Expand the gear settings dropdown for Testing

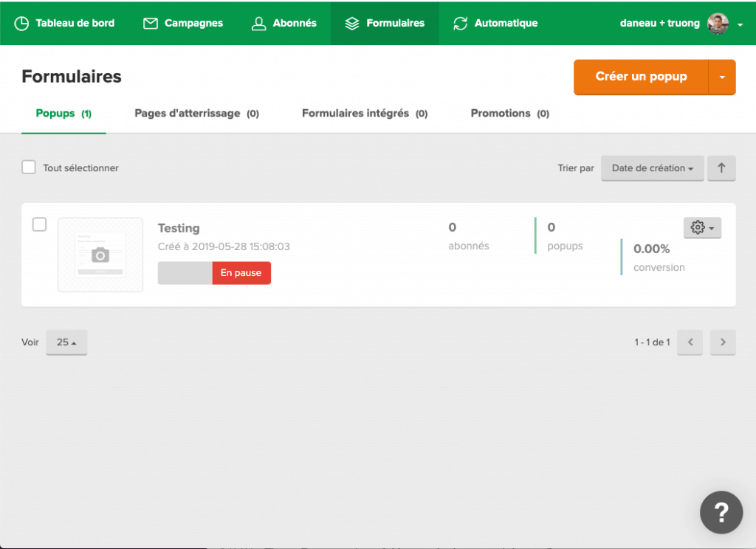tap(702, 228)
